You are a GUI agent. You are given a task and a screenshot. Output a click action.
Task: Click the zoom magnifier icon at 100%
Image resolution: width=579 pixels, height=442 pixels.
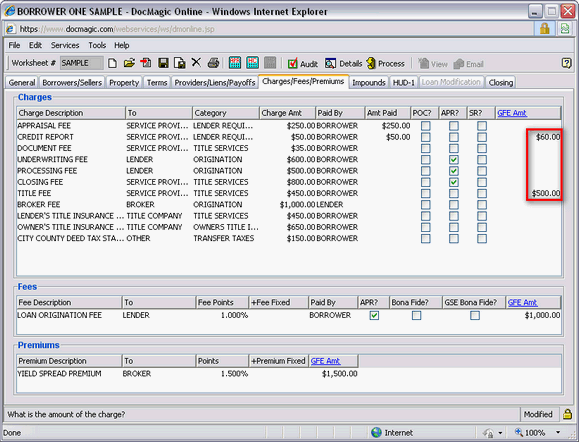(x=518, y=432)
